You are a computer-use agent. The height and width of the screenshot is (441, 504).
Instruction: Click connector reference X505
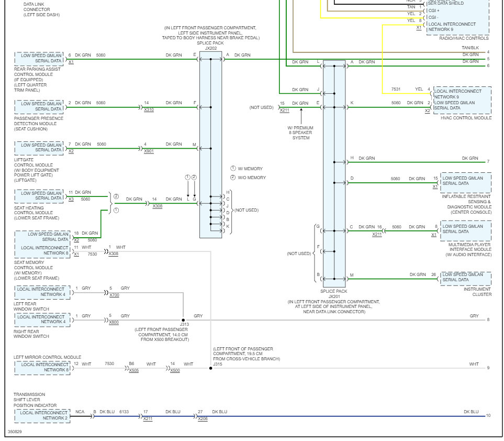click(x=133, y=371)
